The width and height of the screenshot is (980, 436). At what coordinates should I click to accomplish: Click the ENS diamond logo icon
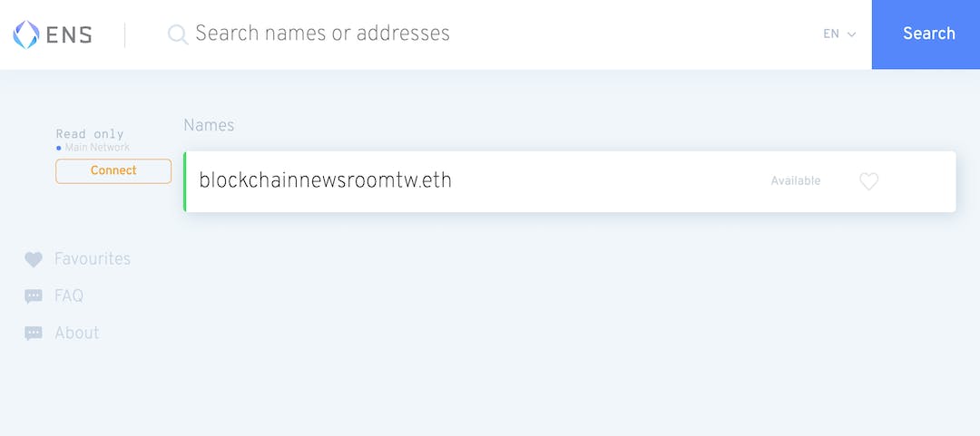coord(25,34)
